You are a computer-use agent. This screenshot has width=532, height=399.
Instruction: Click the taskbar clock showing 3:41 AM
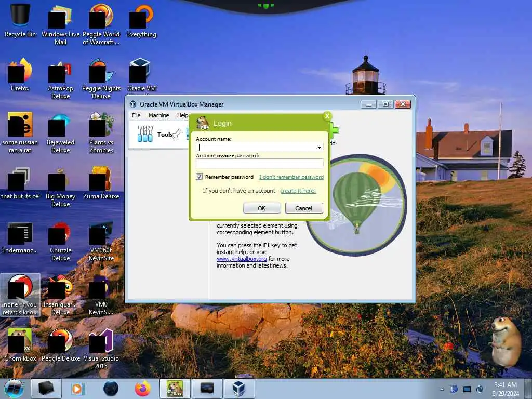[x=506, y=389]
